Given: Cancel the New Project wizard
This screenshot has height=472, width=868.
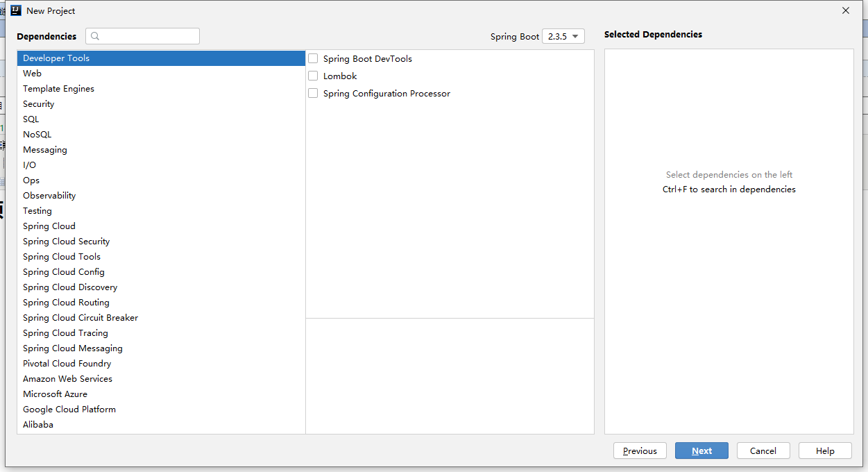Looking at the screenshot, I should point(763,450).
